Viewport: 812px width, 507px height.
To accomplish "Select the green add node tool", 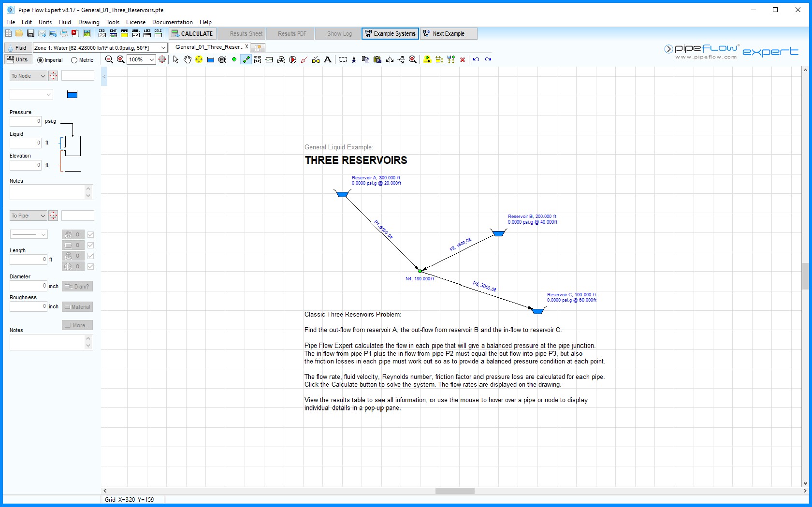I will tap(234, 59).
